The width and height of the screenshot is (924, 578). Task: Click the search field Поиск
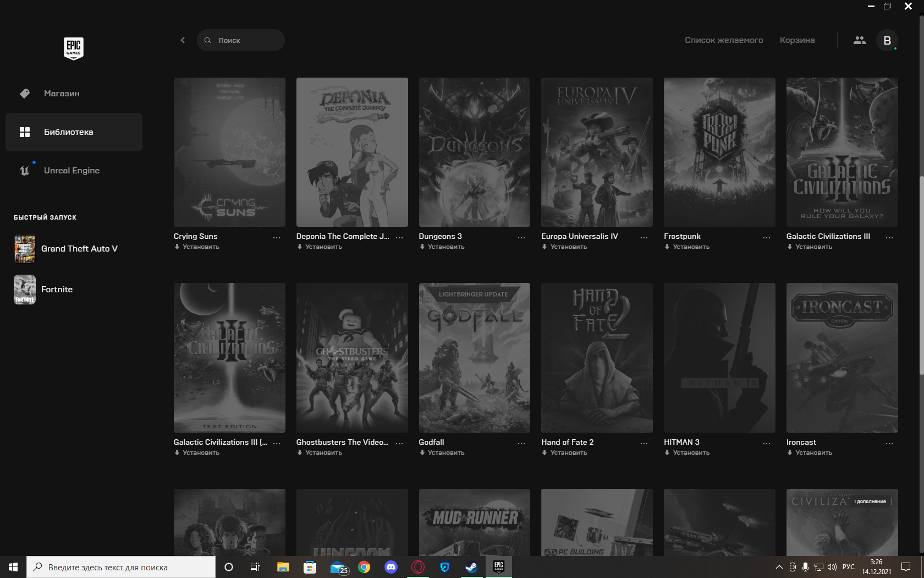[241, 40]
